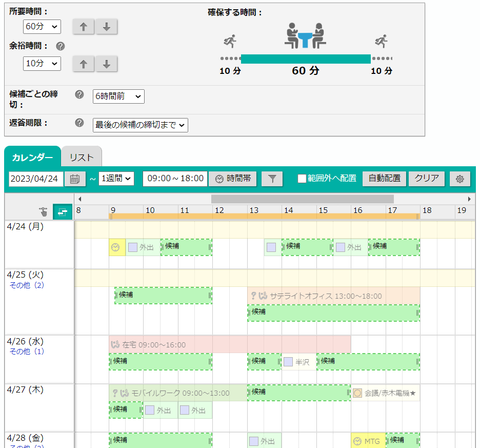The width and height of the screenshot is (480, 448).
Task: Enable the 範囲外へ配置 checkbox
Action: [x=302, y=179]
